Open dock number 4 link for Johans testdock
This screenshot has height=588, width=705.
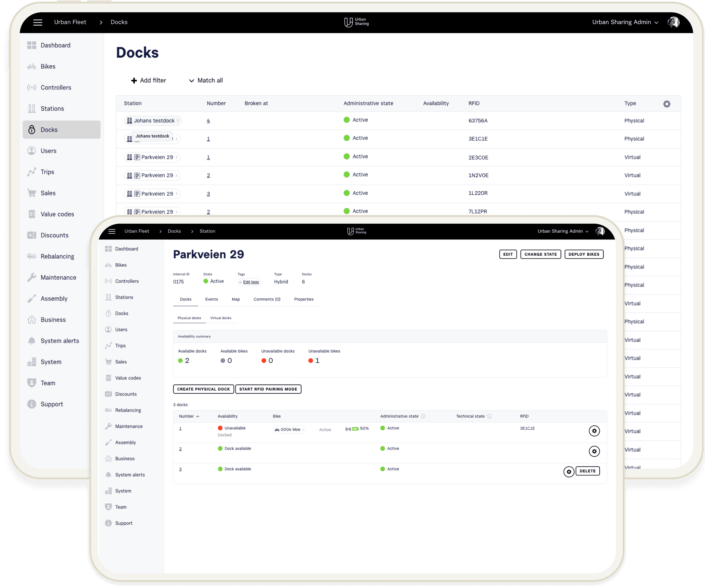click(208, 121)
